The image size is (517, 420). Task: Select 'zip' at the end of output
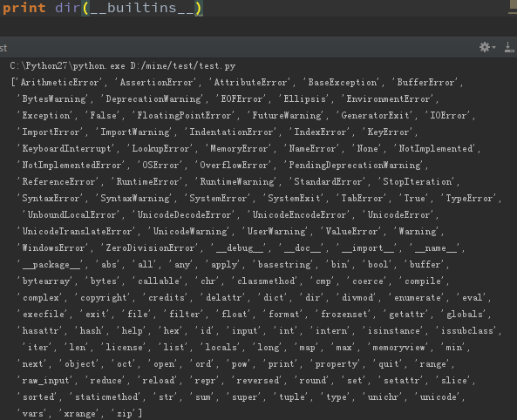point(124,413)
